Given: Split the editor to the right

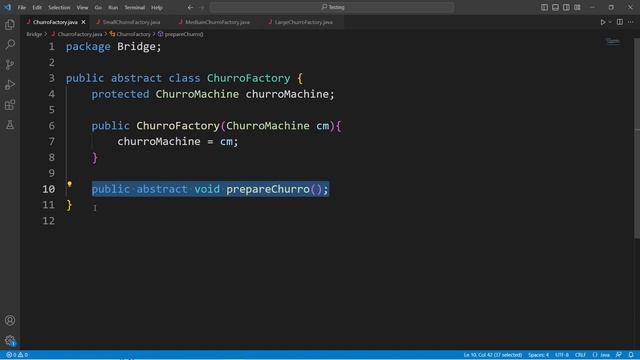Looking at the screenshot, I should tap(620, 22).
